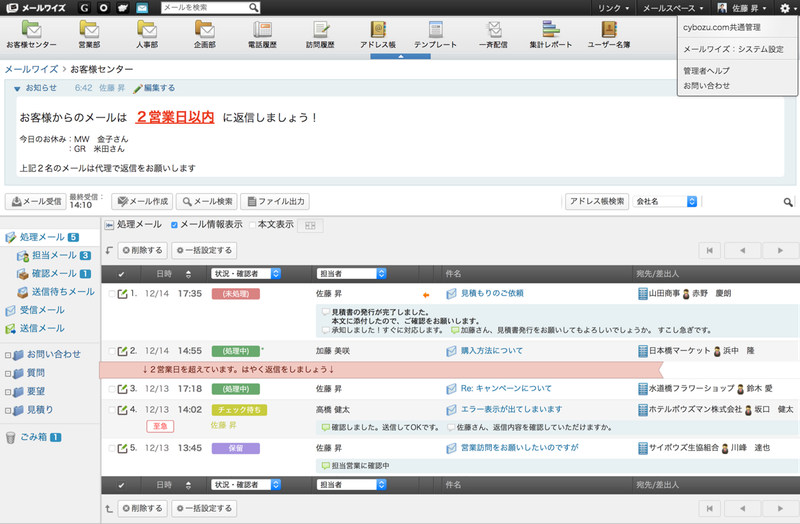Open the 佐藤 昇 user menu
This screenshot has width=800, height=524.
click(x=742, y=8)
